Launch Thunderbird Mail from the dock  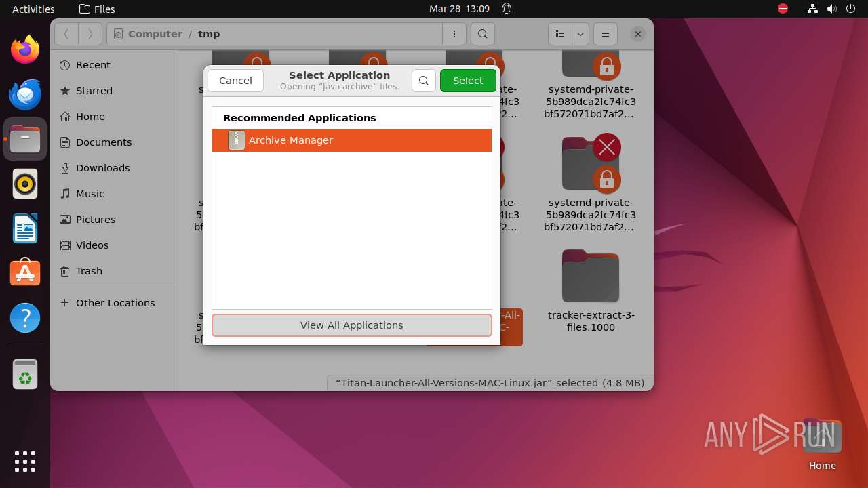pos(25,94)
